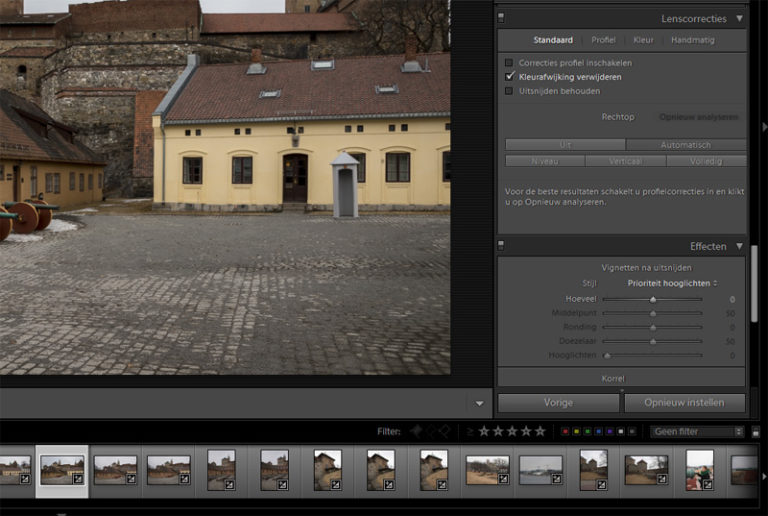Viewport: 768px width, 516px height.
Task: Click the Niveau Upright button
Action: [545, 161]
